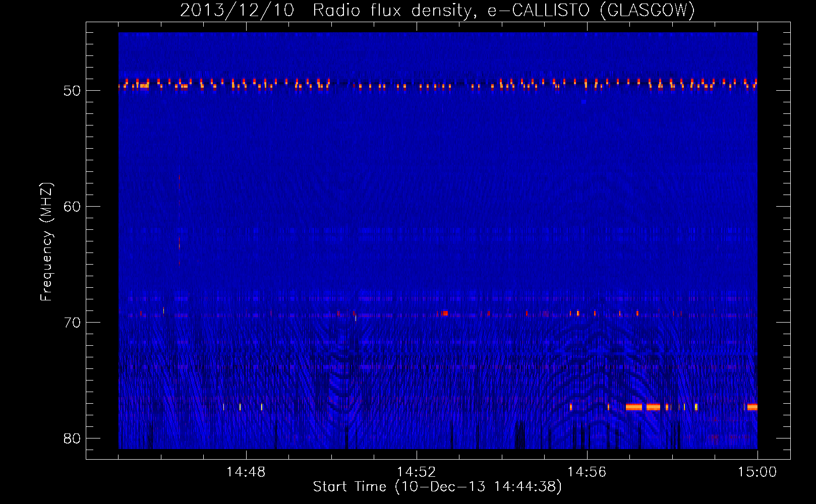Click the '70' frequency tick label

tap(72, 323)
